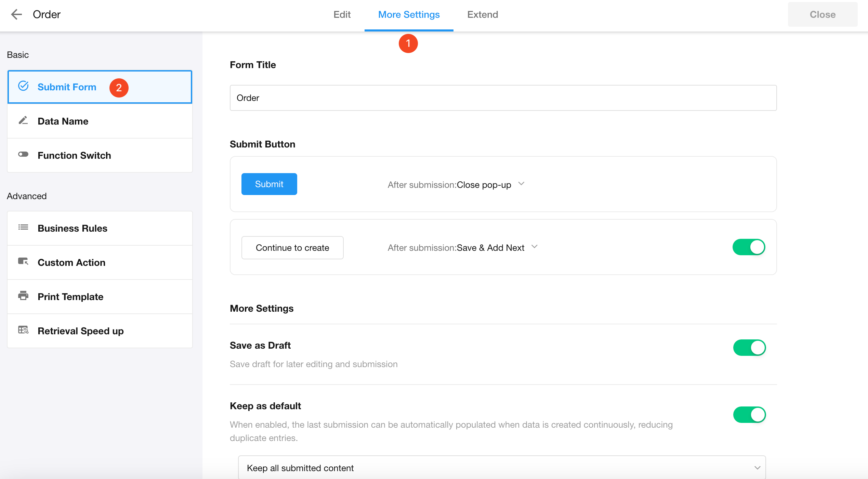Toggle off Keep as default
Viewport: 868px width, 479px height.
click(749, 415)
